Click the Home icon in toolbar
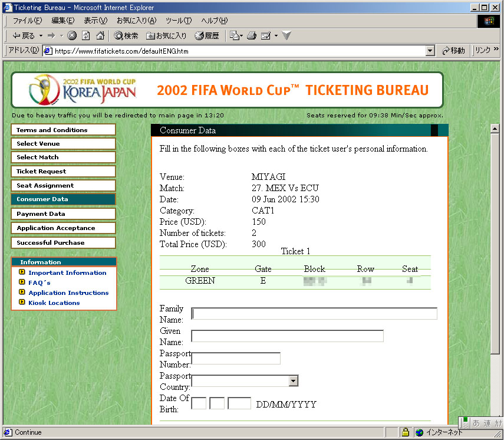 [100, 35]
